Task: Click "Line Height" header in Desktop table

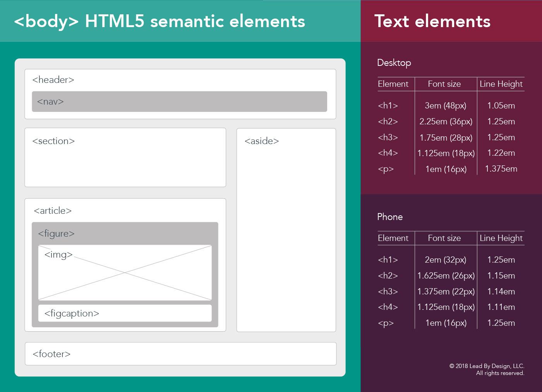Action: tap(501, 84)
